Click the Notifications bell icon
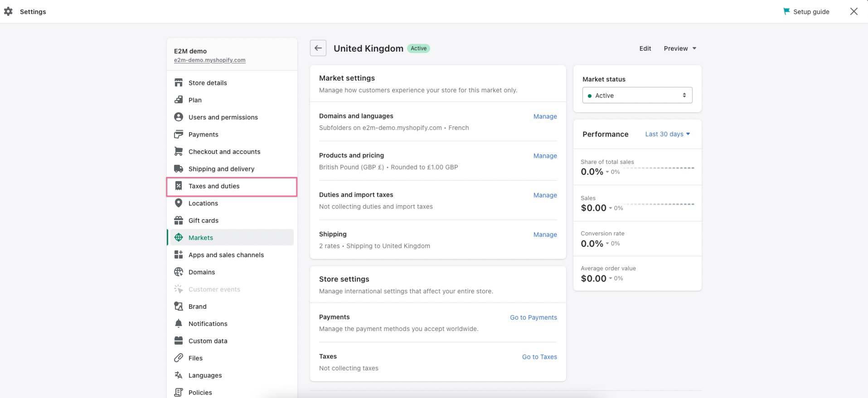 [179, 324]
